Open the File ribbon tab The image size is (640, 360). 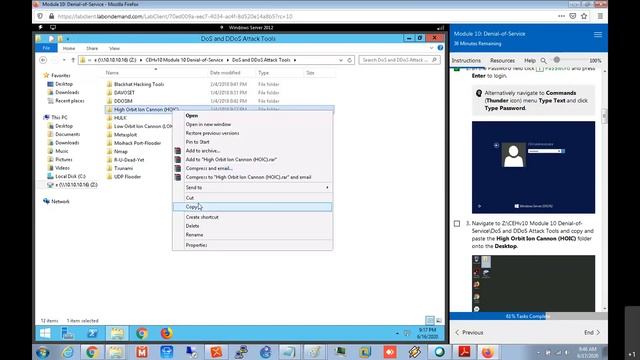[x=46, y=48]
